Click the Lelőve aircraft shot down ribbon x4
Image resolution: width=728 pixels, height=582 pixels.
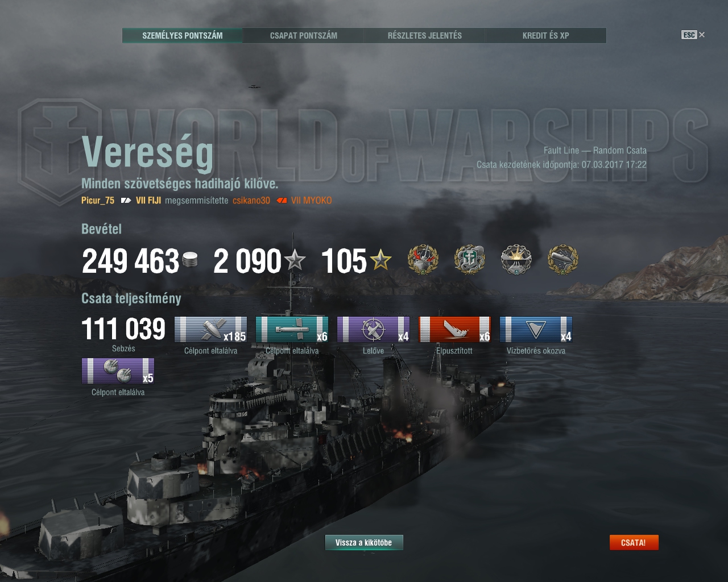374,330
